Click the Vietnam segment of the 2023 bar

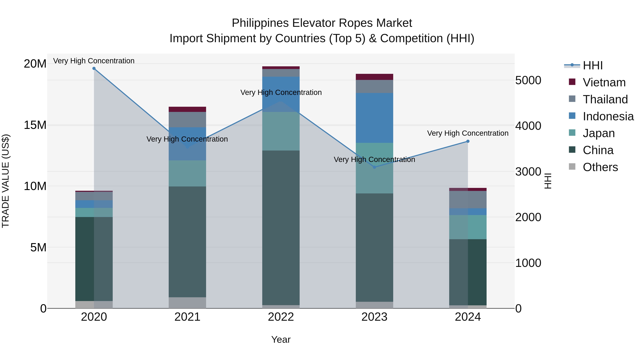tap(374, 77)
